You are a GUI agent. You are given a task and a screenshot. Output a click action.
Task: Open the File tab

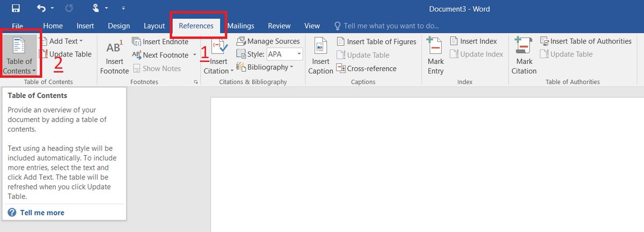pos(17,26)
